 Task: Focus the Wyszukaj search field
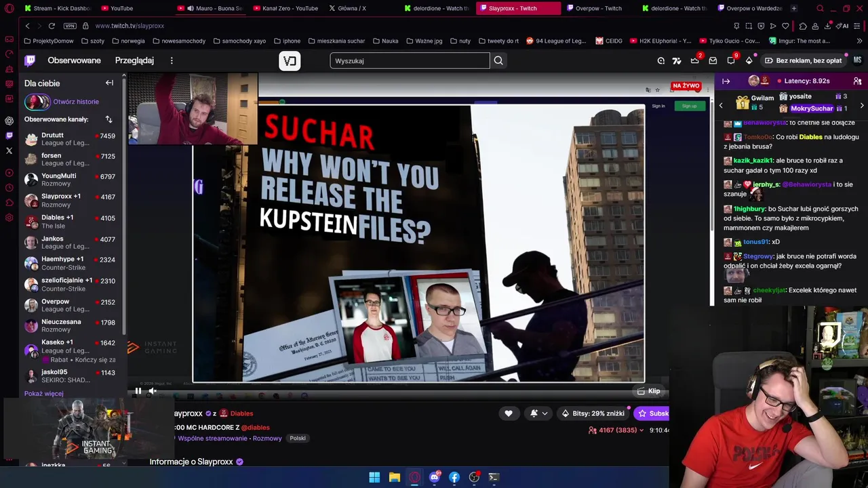click(410, 60)
